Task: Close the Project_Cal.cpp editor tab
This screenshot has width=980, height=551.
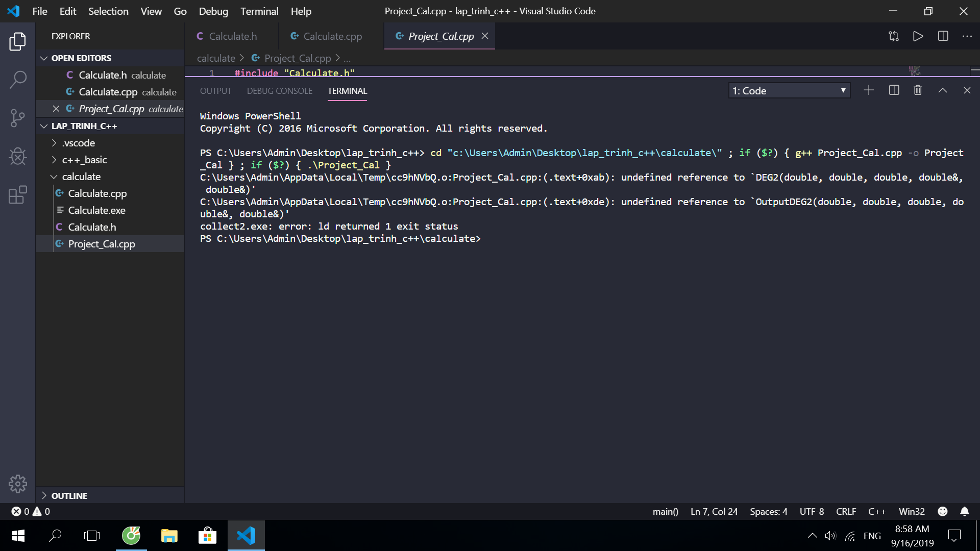Action: (485, 36)
